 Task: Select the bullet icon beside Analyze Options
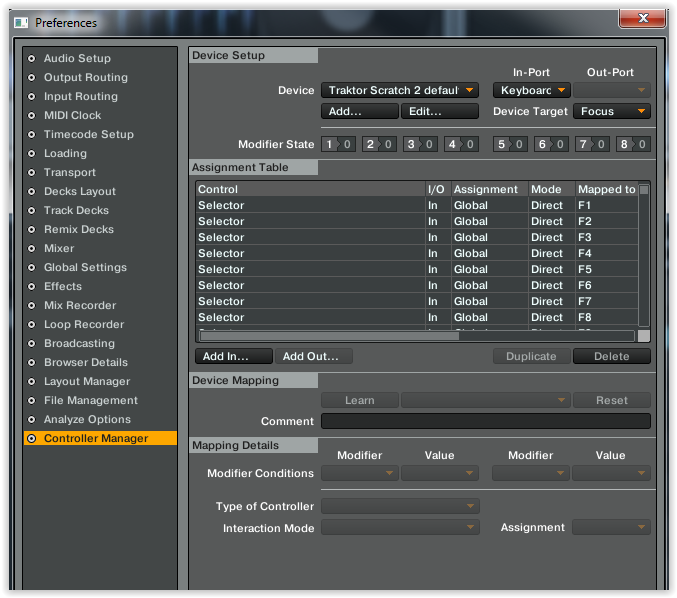point(32,420)
